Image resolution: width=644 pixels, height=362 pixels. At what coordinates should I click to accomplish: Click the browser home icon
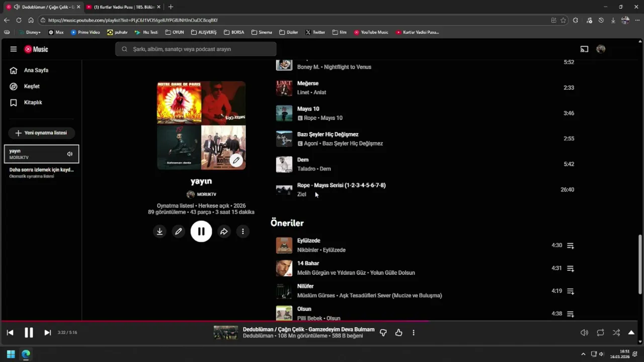(31, 20)
